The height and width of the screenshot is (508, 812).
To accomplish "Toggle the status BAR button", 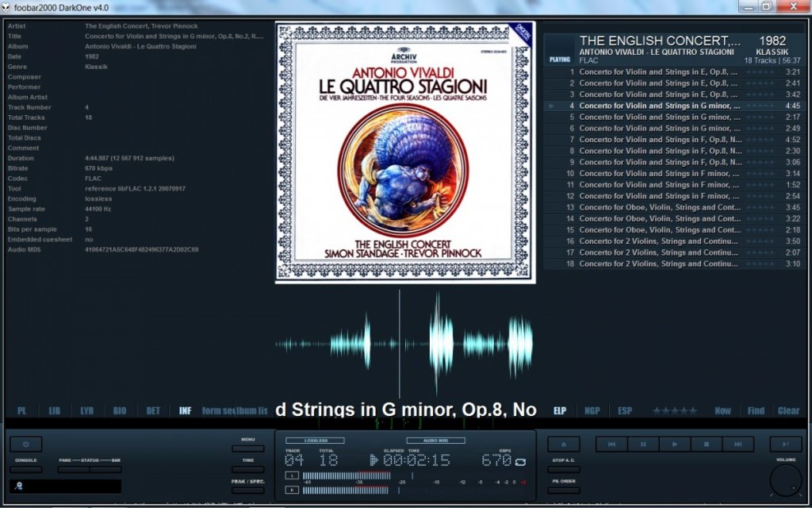I will click(105, 469).
